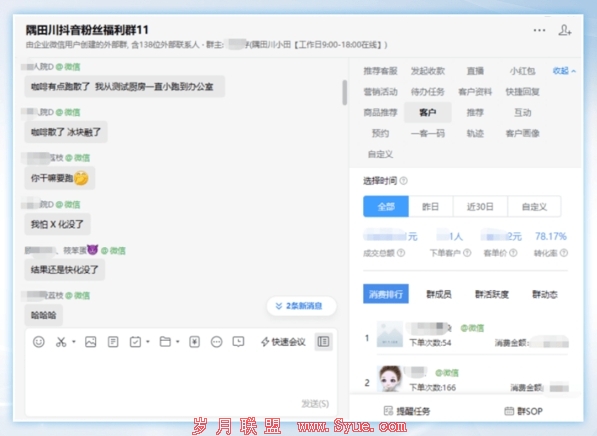The width and height of the screenshot is (597, 436).
Task: Open the 客户画像 tool
Action: 522,133
